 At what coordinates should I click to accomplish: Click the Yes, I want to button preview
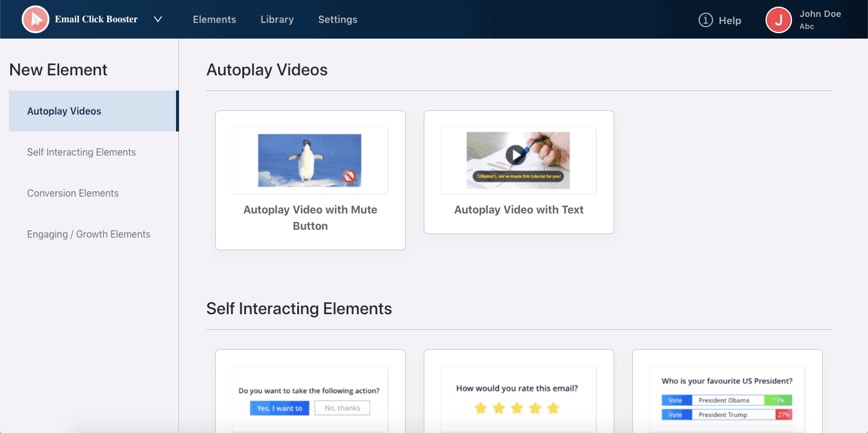coord(280,408)
